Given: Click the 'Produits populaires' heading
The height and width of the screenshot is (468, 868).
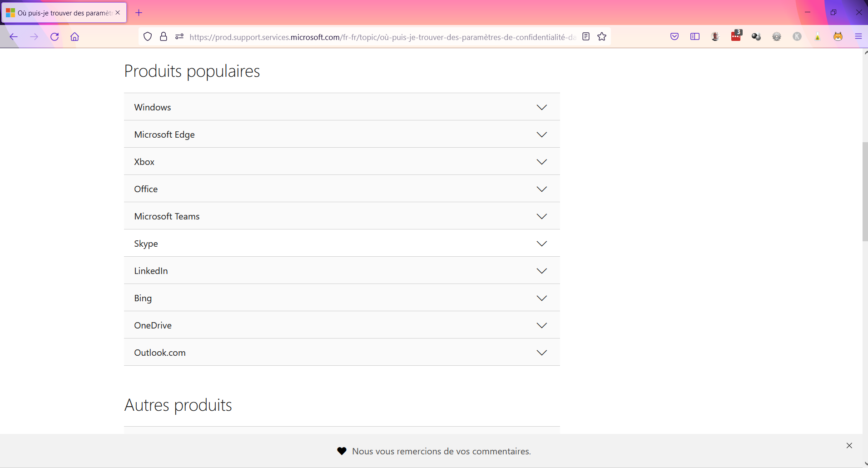Looking at the screenshot, I should pos(192,71).
